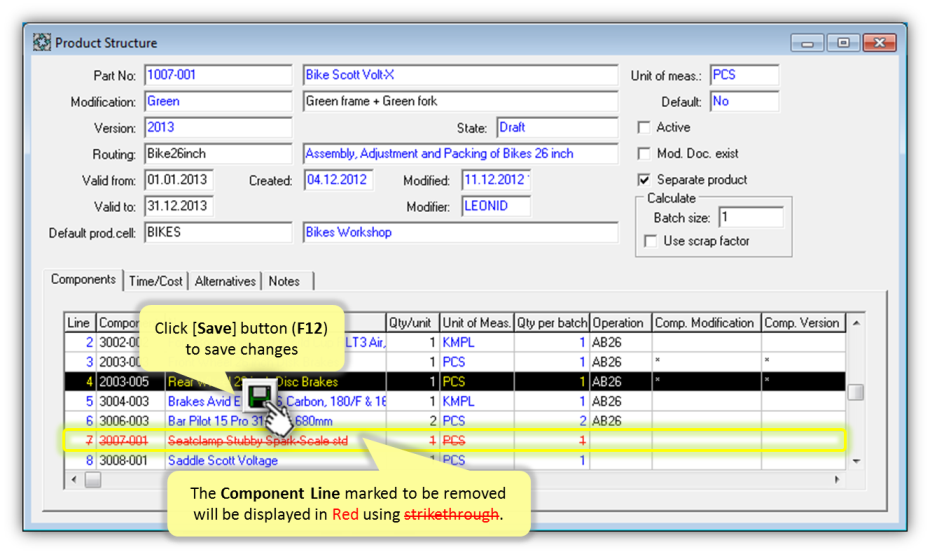Viewport: 930px width, 554px height.
Task: Close the Product Structure window
Action: [880, 43]
